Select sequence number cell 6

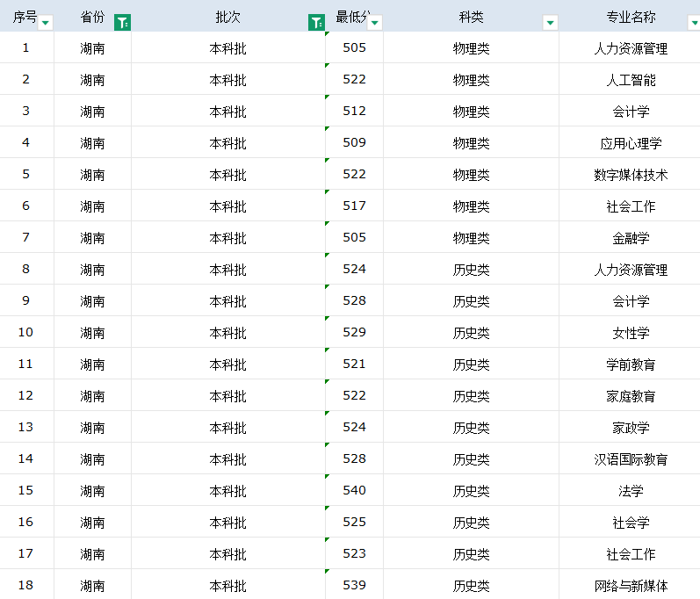[x=26, y=206]
